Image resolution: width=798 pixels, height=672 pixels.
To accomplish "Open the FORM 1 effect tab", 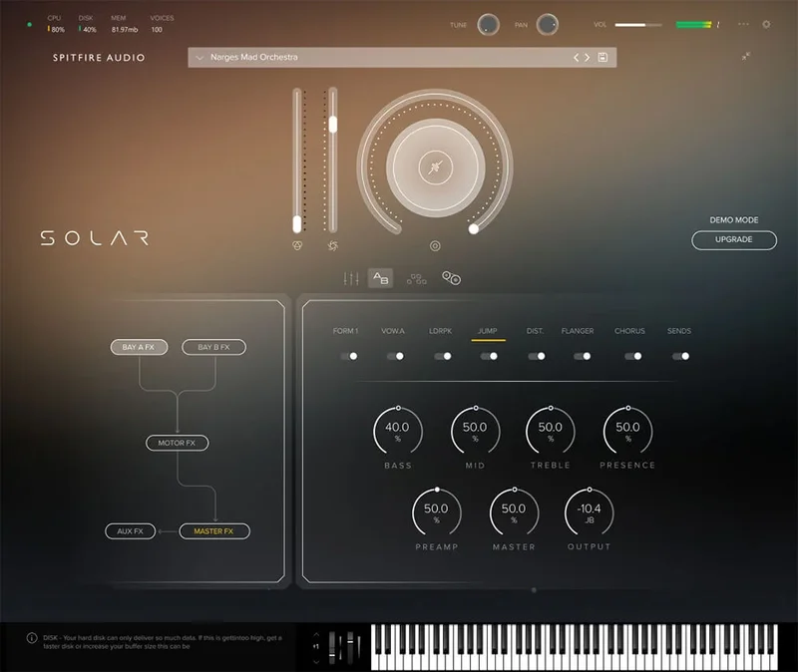I will point(345,331).
